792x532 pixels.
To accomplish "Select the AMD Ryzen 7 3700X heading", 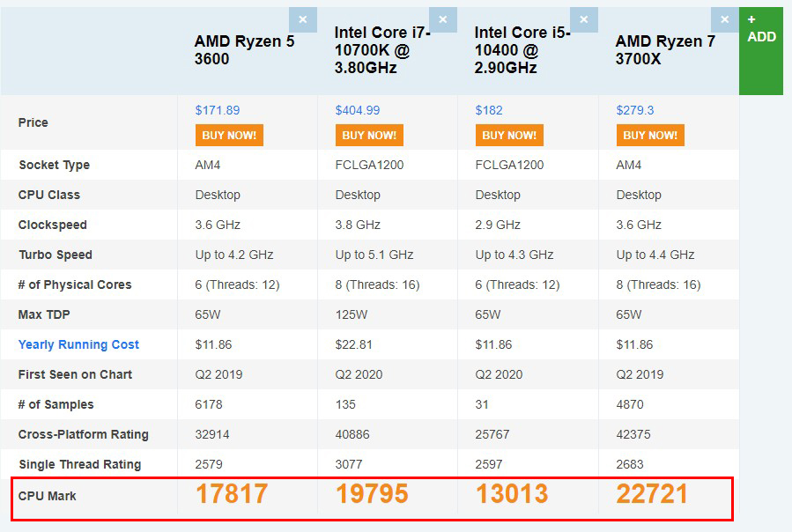I will [665, 50].
